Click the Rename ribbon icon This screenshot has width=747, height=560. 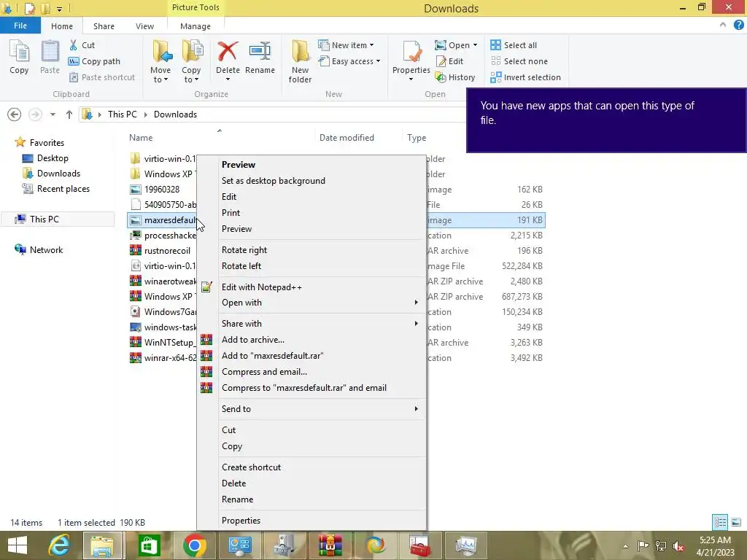click(x=260, y=52)
